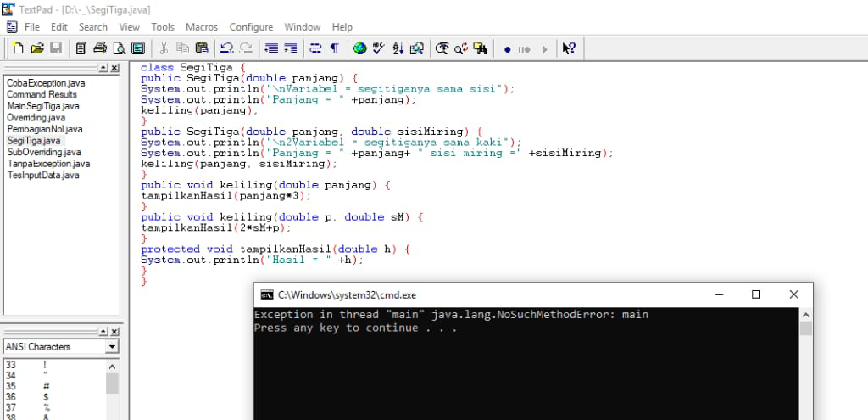Screen dimensions: 868x420
Task: Run spelling check ABC icon
Action: pyautogui.click(x=379, y=48)
